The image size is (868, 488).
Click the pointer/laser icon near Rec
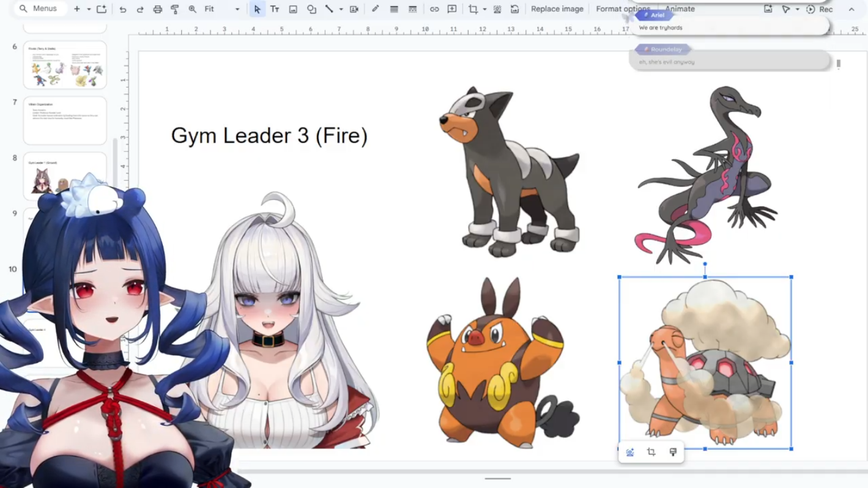[x=786, y=9]
